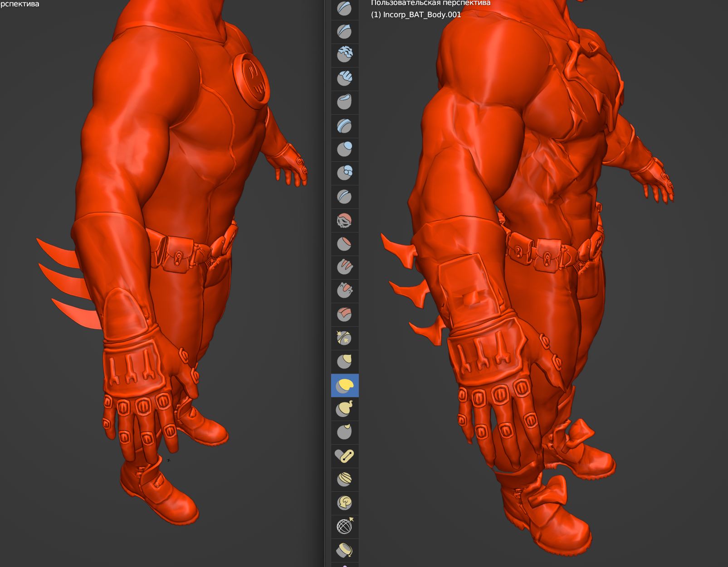This screenshot has width=728, height=567.
Task: Click the highlighted Elastic Deform brush
Action: pos(345,386)
